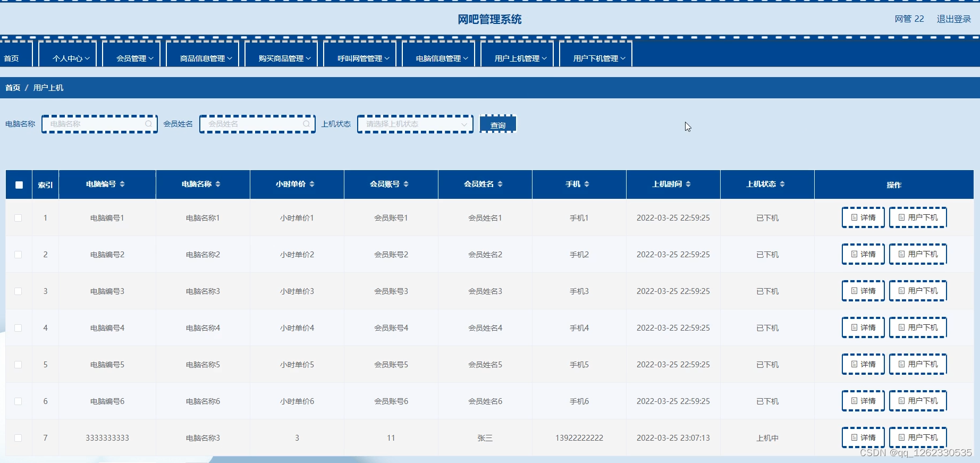Click sort arrows on 上机时间 column header
Screen dimensions: 980x463
click(x=688, y=184)
